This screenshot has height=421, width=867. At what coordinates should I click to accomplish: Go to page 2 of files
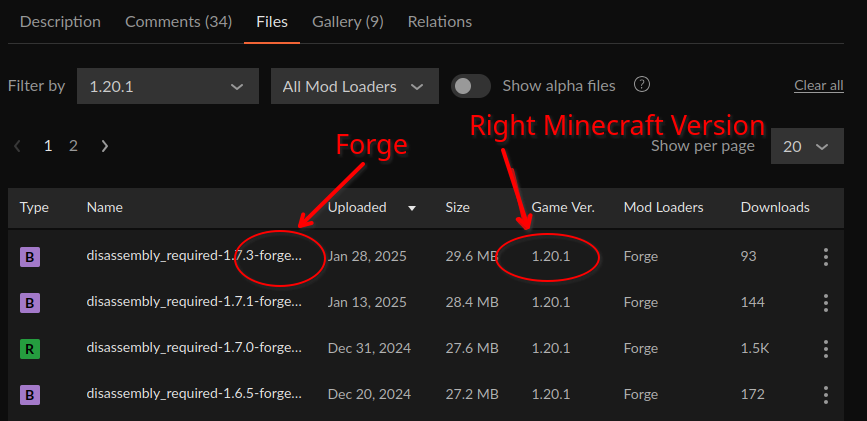click(x=73, y=146)
